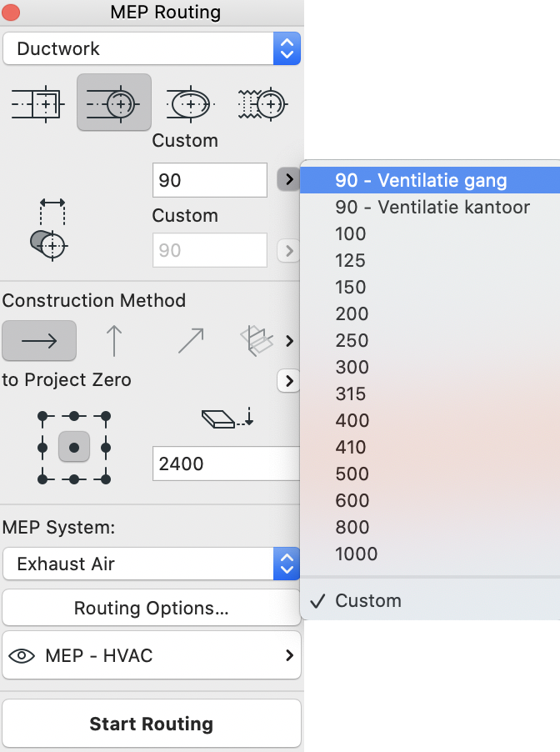Select top-left anchor point in reference grid

(42, 416)
